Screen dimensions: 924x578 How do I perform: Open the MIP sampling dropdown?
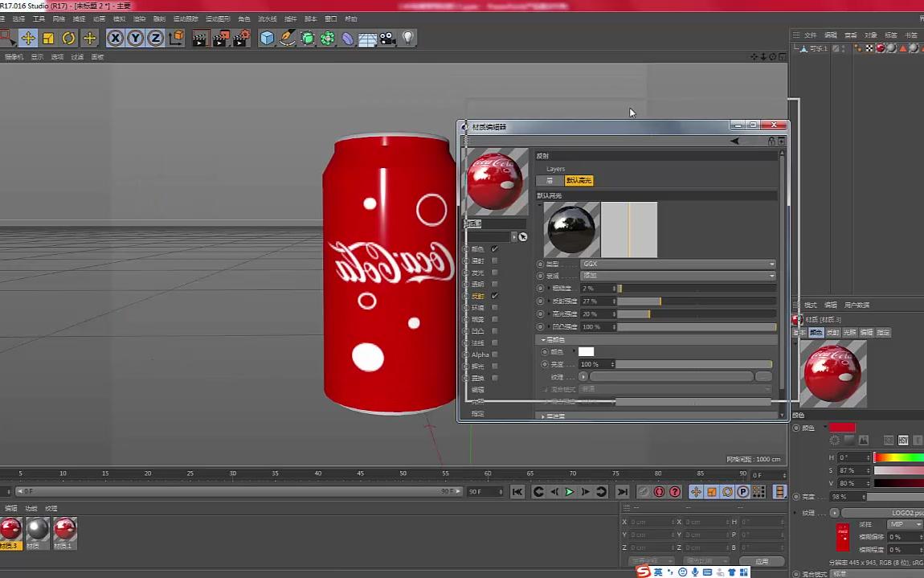[x=905, y=524]
